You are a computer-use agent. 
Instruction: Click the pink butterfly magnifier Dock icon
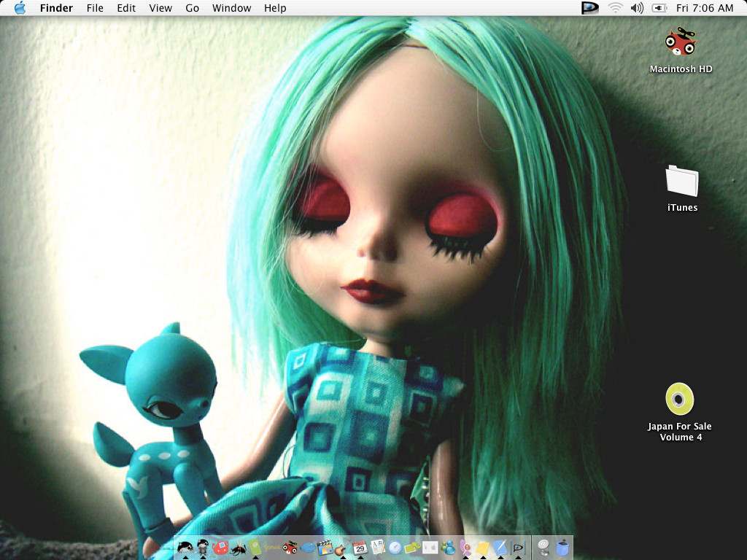point(465,548)
